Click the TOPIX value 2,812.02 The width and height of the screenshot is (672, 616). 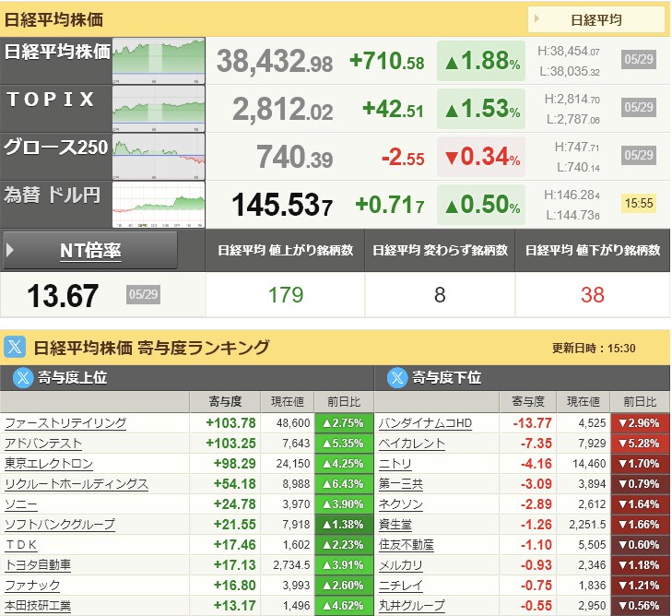(x=283, y=109)
